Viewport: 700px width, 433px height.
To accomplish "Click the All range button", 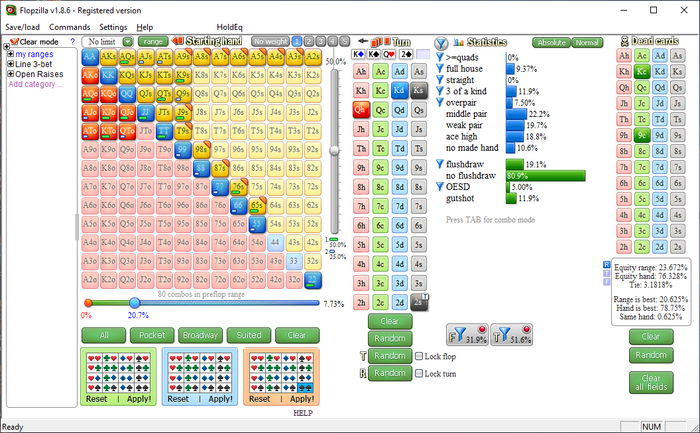I will click(x=104, y=335).
